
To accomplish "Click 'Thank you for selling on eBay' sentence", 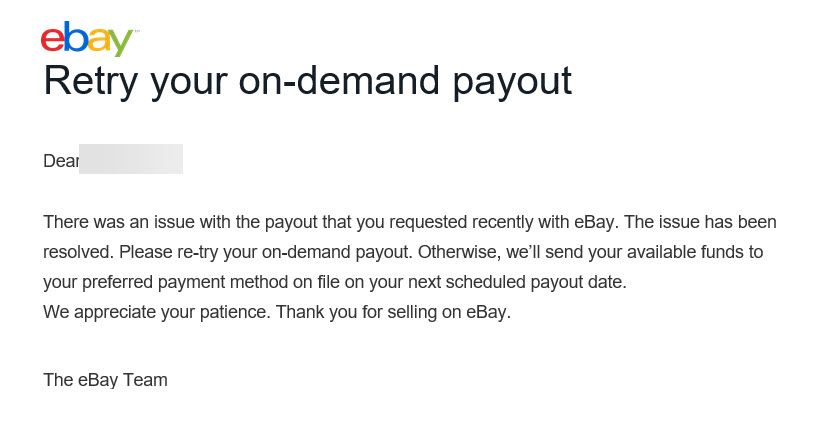I will coord(393,312).
